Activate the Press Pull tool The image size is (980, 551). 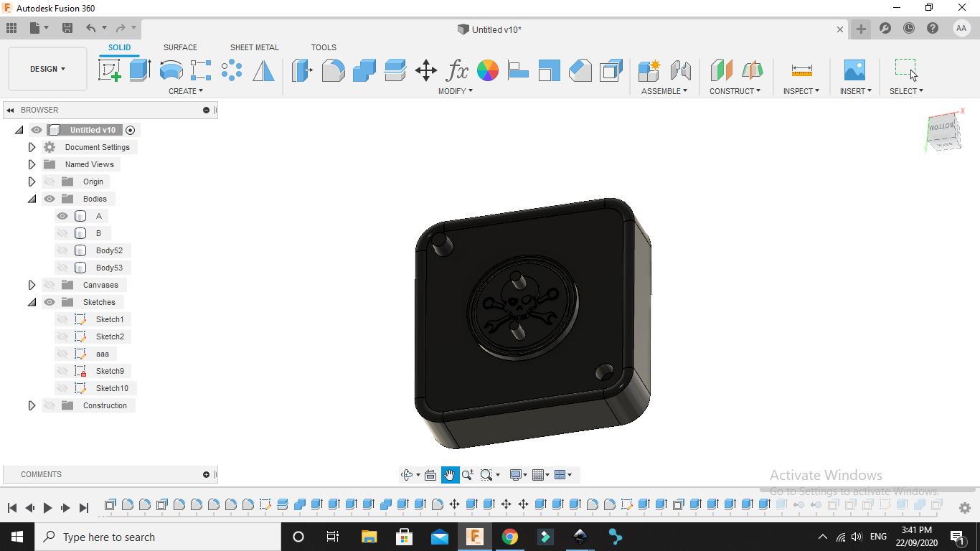pos(302,70)
